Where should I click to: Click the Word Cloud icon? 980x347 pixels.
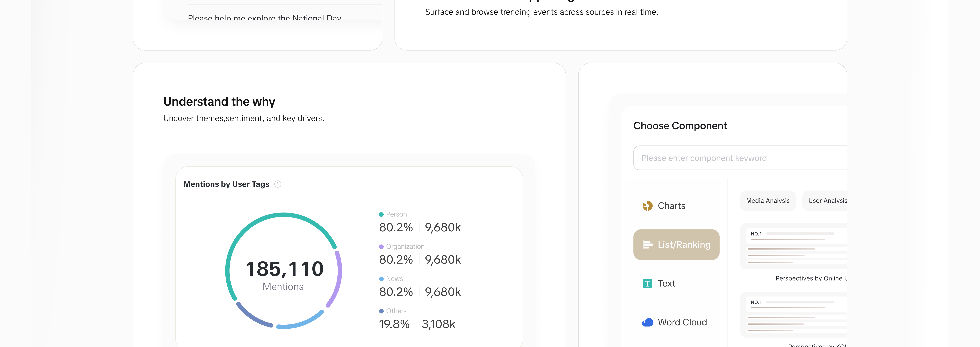[x=647, y=322]
